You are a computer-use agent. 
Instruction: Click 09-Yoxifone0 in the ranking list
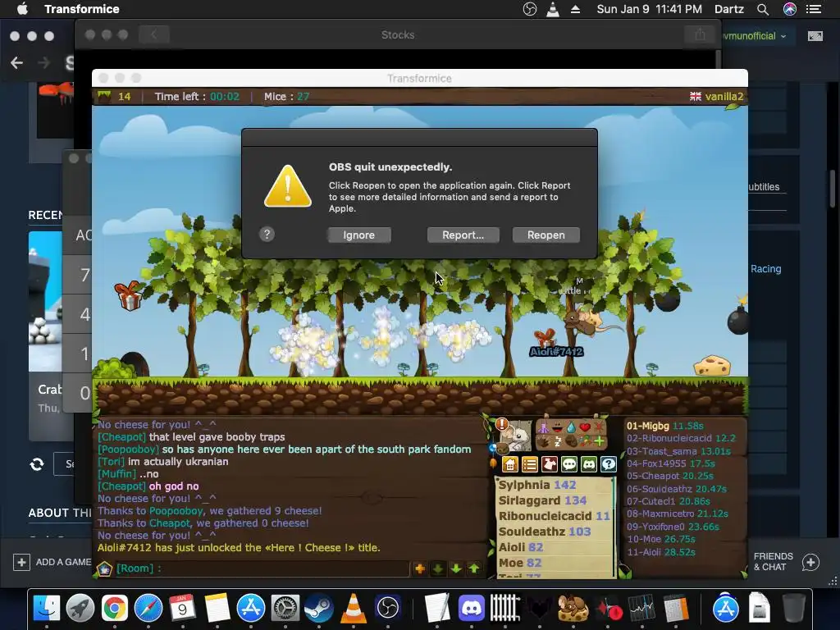tap(673, 527)
